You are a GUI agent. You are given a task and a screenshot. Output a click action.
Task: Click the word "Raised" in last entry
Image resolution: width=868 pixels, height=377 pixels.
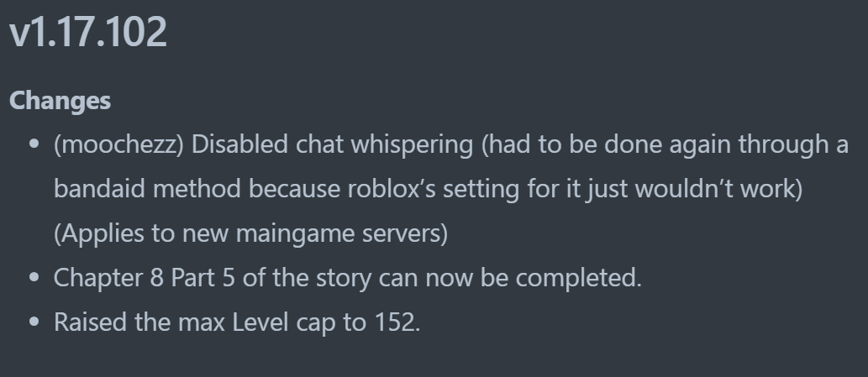[x=90, y=322]
